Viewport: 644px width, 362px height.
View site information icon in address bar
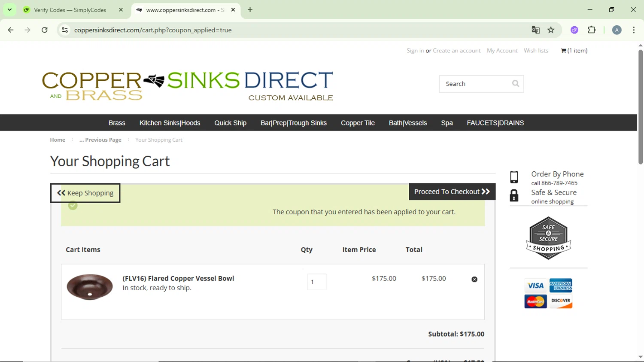click(65, 30)
